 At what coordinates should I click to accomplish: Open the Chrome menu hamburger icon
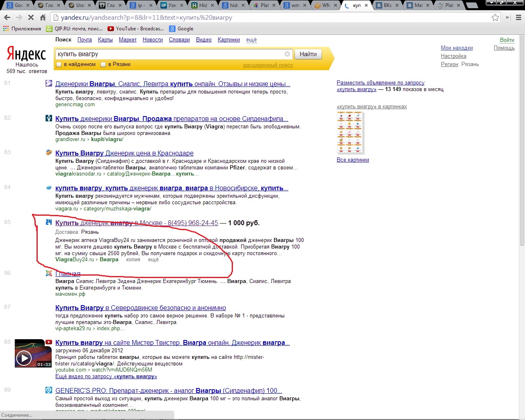click(x=518, y=18)
